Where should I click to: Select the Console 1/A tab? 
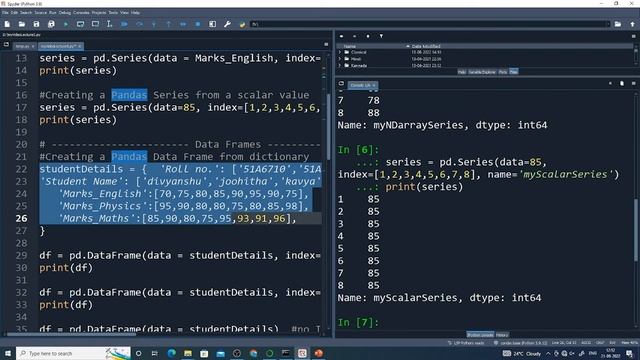click(363, 85)
